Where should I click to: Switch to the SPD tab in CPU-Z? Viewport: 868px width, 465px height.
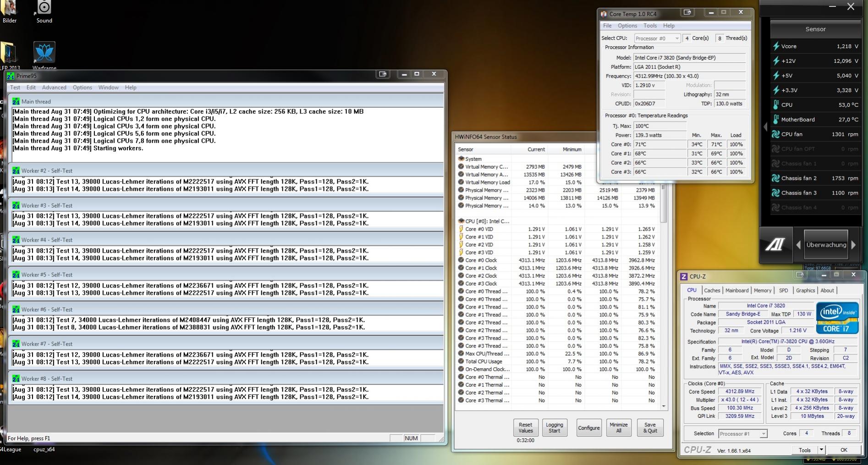(x=784, y=290)
